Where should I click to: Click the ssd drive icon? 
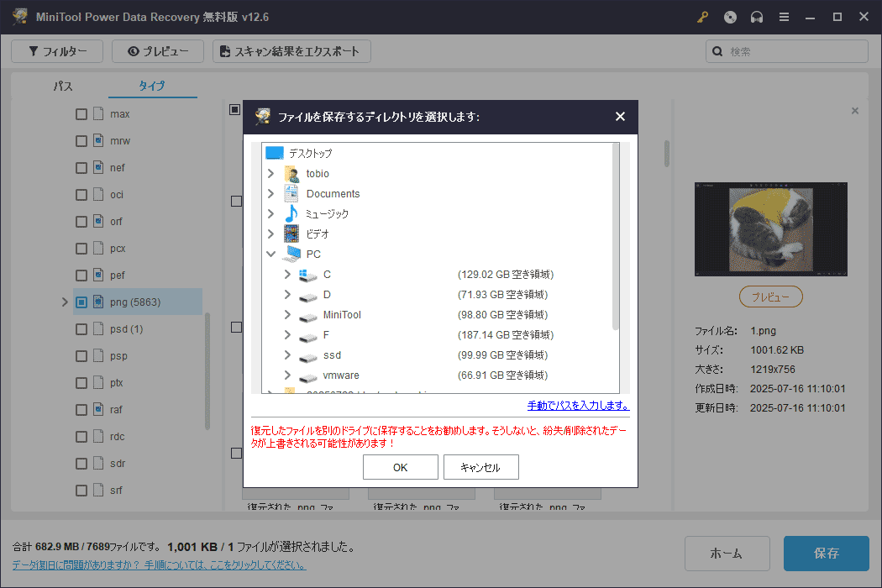click(x=307, y=357)
